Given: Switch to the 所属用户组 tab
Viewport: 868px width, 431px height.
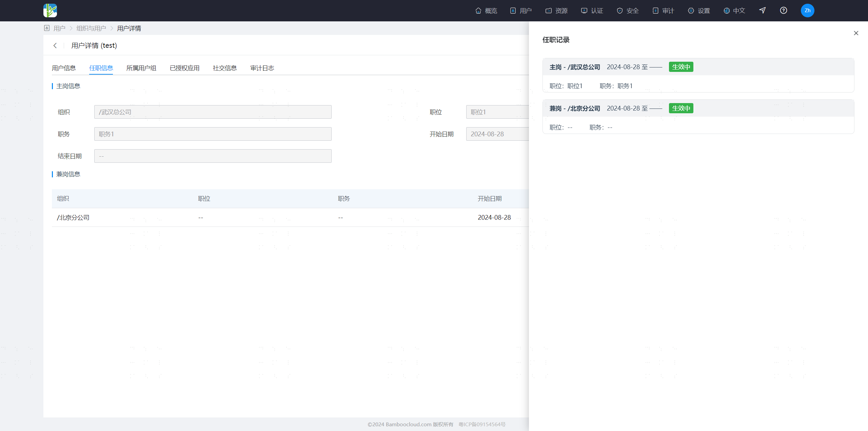Looking at the screenshot, I should pos(141,68).
